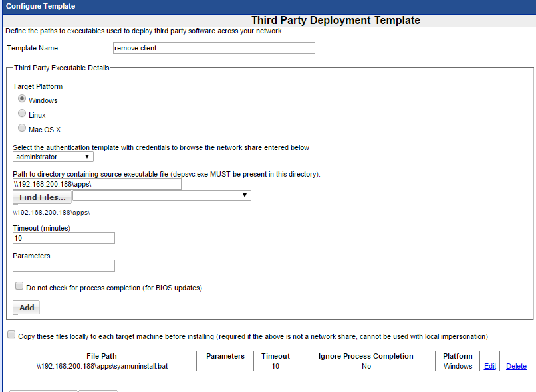This screenshot has height=392, width=536.
Task: Focus the source directory path input
Action: pyautogui.click(x=97, y=184)
